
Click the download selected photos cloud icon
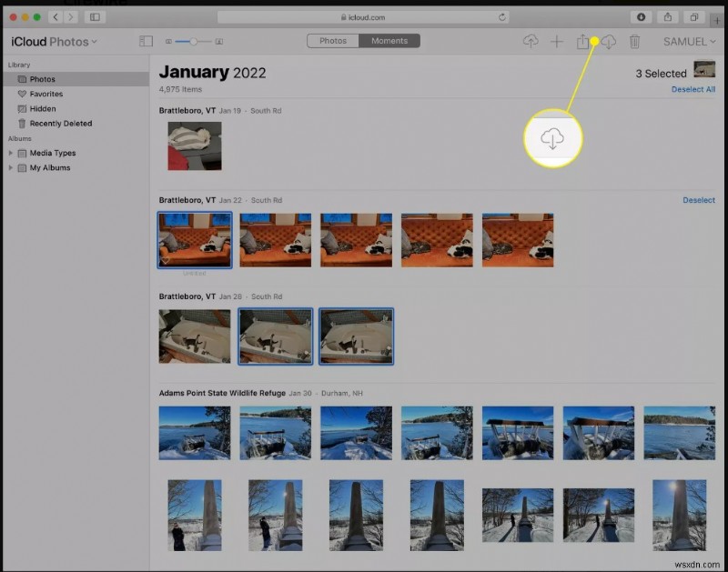point(609,42)
